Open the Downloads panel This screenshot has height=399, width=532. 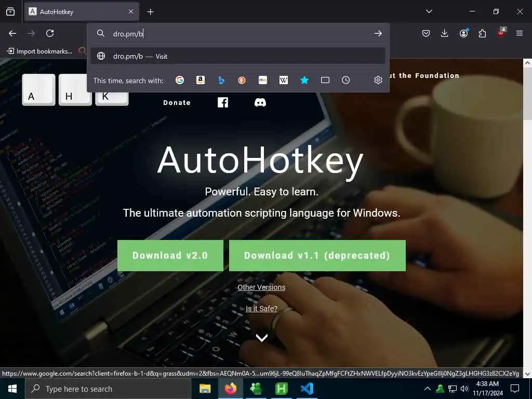point(445,33)
